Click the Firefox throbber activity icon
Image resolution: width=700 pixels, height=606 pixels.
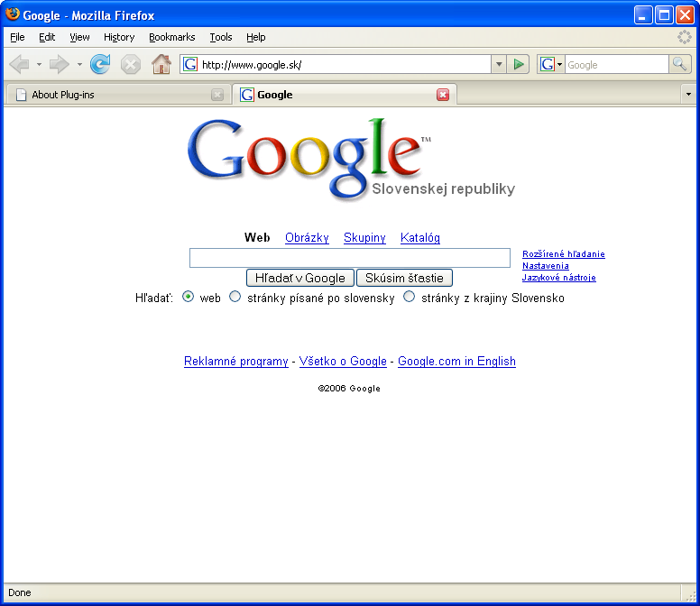pyautogui.click(x=684, y=37)
